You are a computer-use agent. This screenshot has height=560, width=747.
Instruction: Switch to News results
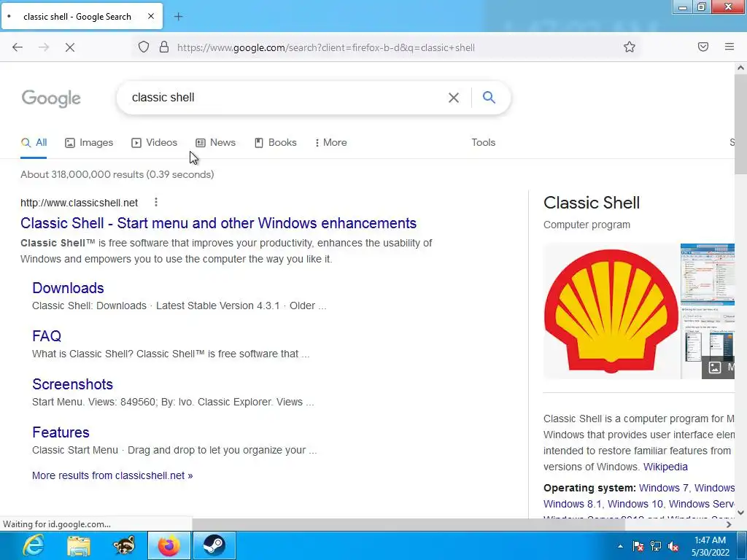(x=215, y=142)
